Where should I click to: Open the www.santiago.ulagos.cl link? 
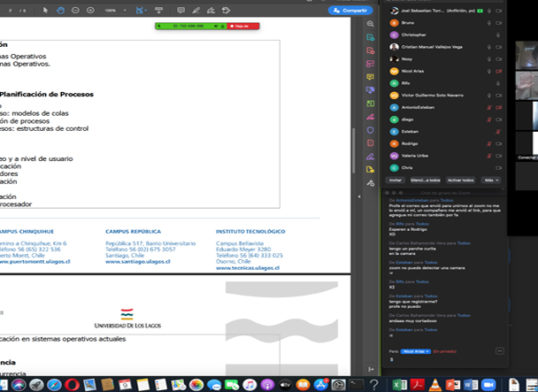138,262
